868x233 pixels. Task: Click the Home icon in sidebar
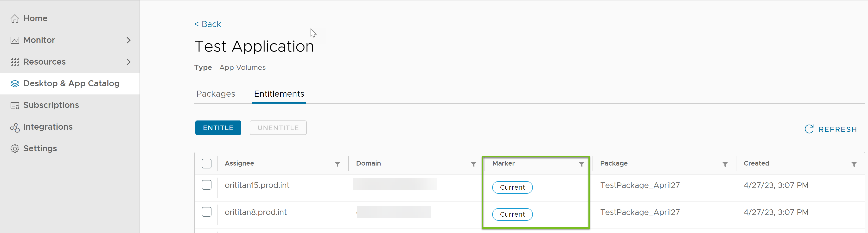(x=15, y=19)
